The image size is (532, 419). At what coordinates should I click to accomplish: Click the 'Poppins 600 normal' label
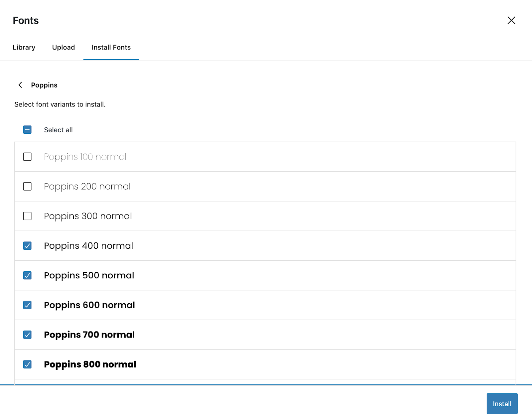(89, 305)
